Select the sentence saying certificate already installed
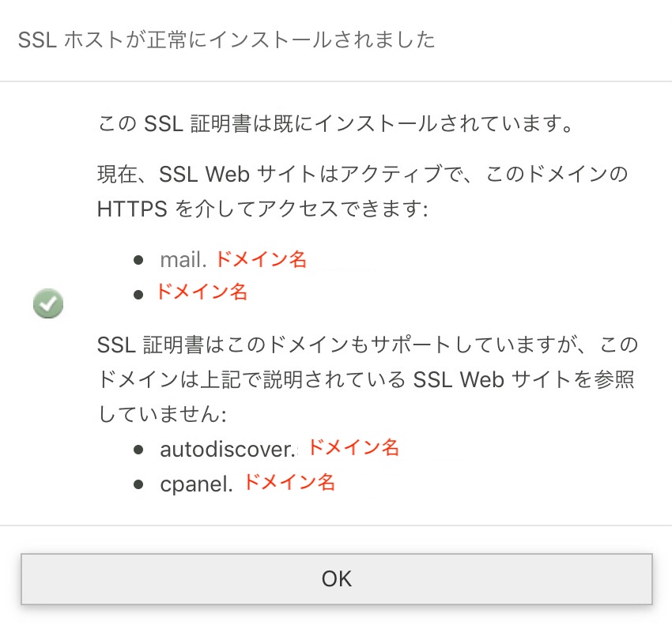Screen dimensions: 672x629 click(x=335, y=123)
